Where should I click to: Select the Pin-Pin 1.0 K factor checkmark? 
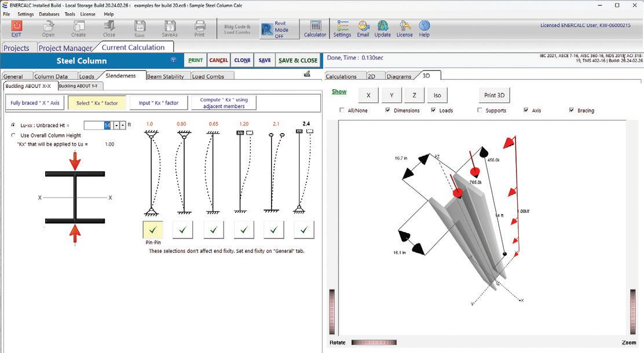[x=153, y=230]
